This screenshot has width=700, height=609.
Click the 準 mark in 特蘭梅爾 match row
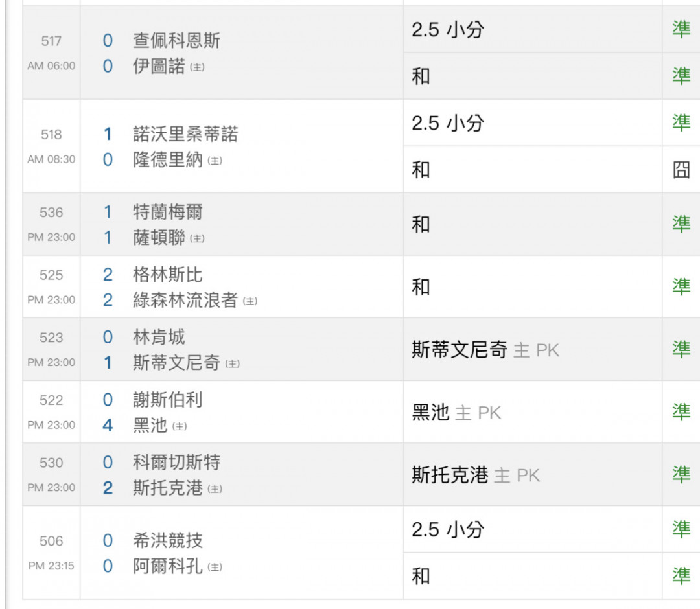[x=681, y=224]
